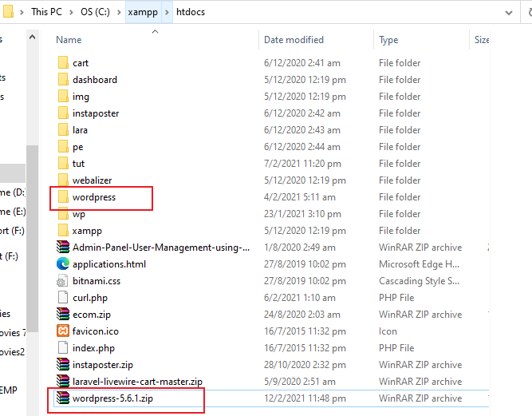Click the favicon.ico XAMPP icon
Screen dimensions: 532x416
pyautogui.click(x=63, y=331)
